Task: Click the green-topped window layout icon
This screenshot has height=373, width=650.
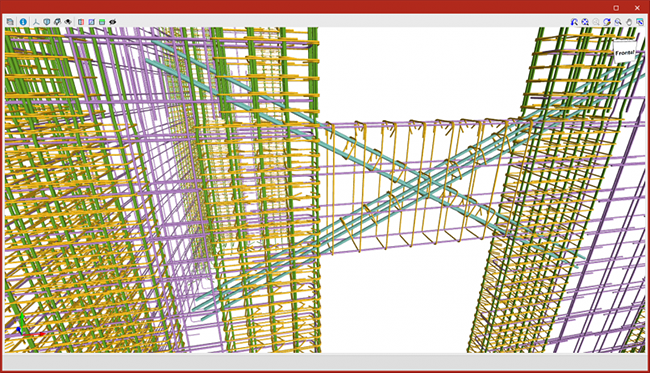Action: tap(102, 22)
